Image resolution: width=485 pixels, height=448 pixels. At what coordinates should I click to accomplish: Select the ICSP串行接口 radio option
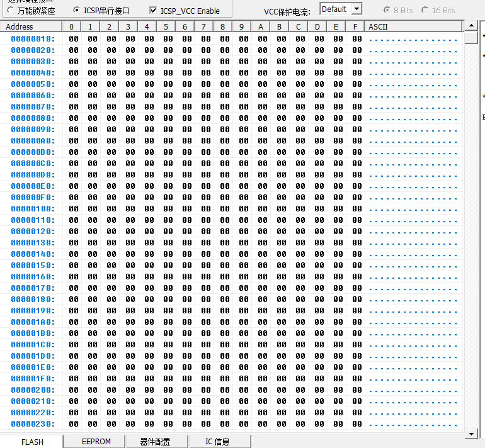click(x=77, y=11)
